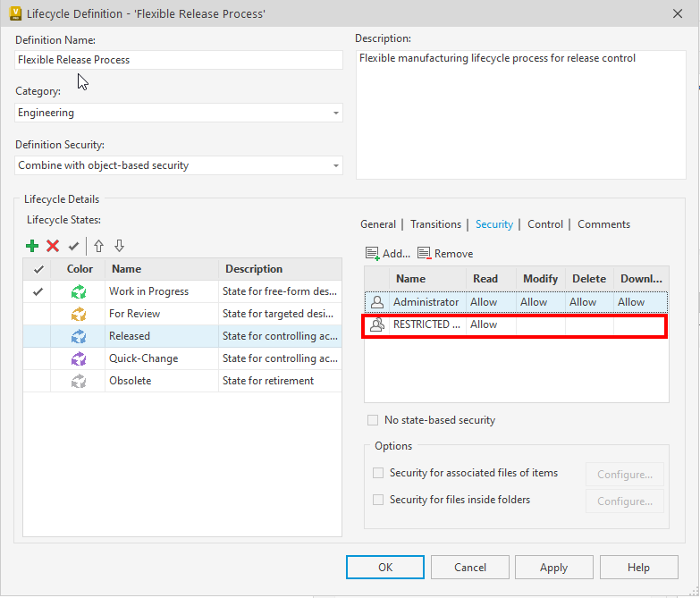700x598 pixels.
Task: Click the Quick-Change purple state icon
Action: 79,358
